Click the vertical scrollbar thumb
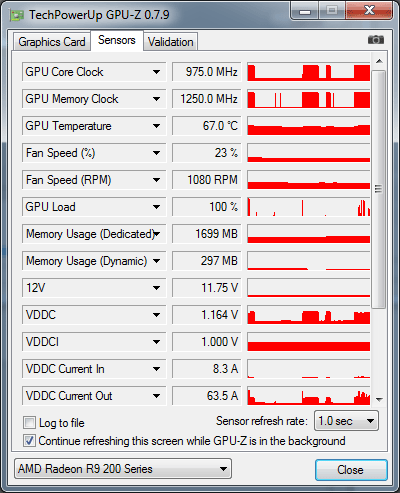Screen dimensions: 400x493 pyautogui.click(x=379, y=189)
